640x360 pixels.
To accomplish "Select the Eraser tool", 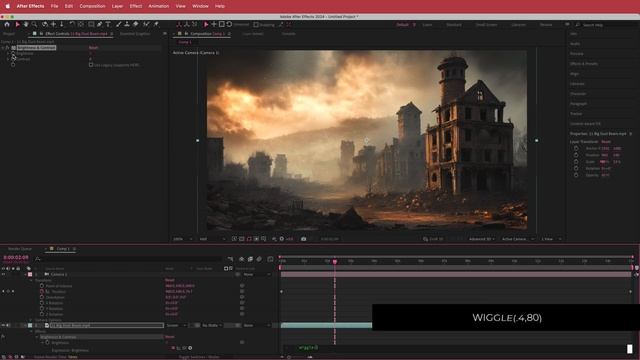I will pyautogui.click(x=136, y=24).
